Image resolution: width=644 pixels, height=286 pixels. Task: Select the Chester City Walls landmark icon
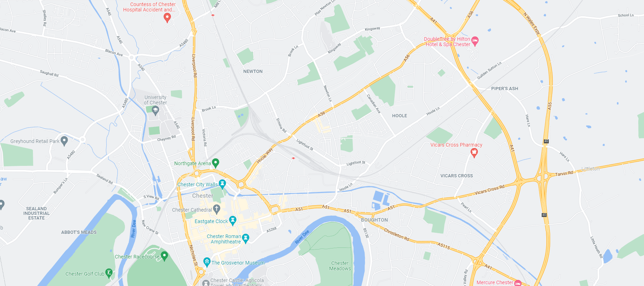click(x=222, y=184)
